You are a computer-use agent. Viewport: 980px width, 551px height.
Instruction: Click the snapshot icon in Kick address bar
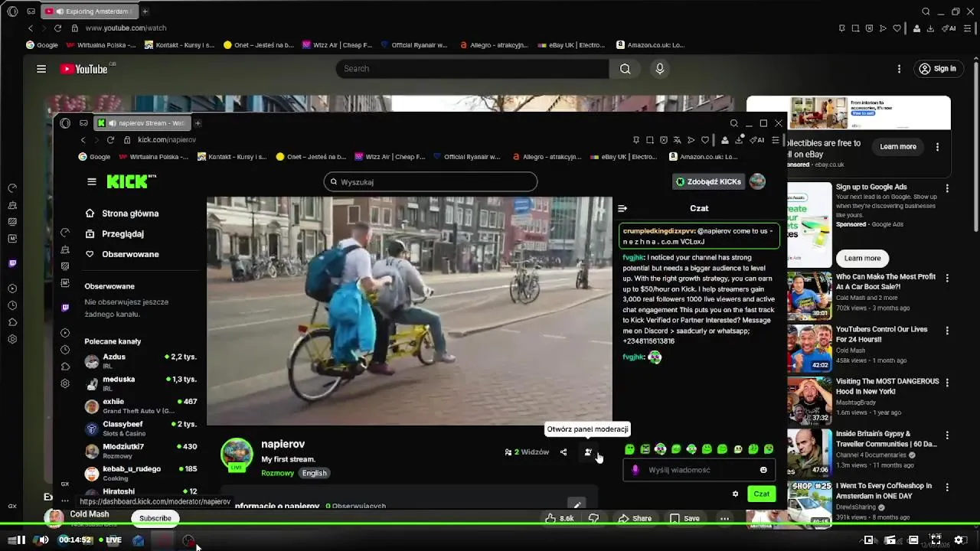(650, 140)
